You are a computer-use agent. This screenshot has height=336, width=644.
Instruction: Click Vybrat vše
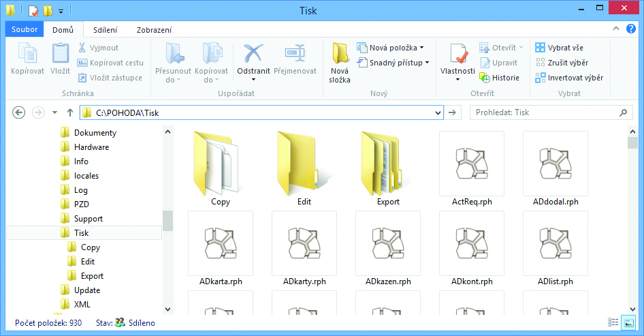click(560, 48)
